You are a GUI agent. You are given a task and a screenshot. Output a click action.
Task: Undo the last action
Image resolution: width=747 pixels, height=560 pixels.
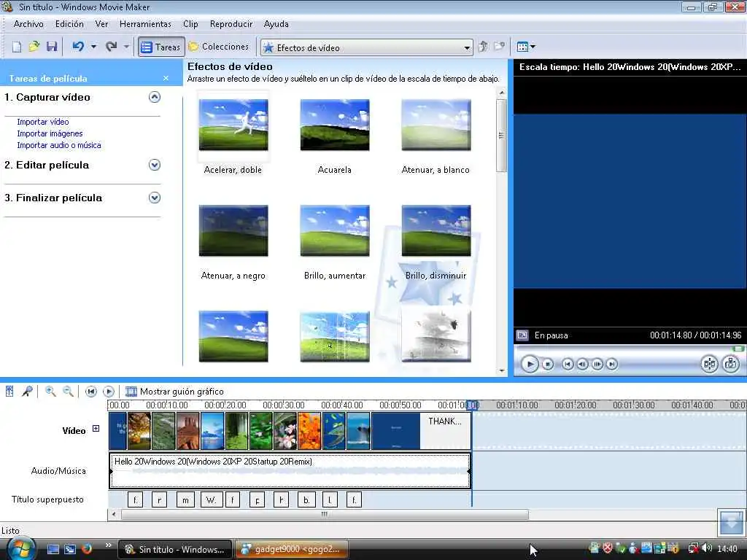click(78, 47)
